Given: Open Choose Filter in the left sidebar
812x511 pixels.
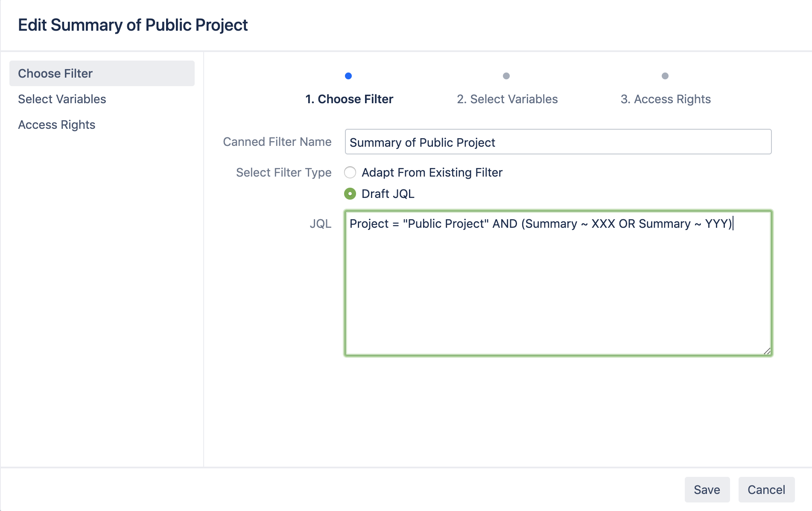Looking at the screenshot, I should pyautogui.click(x=102, y=73).
